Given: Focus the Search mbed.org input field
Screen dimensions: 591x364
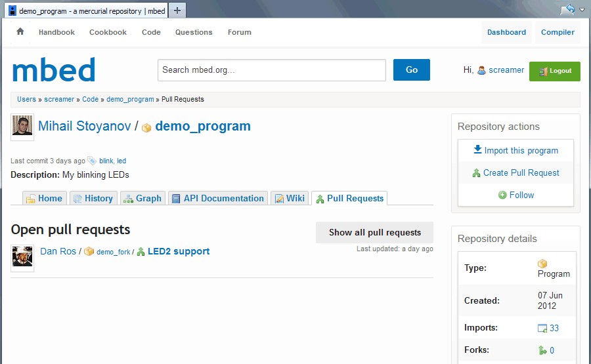Looking at the screenshot, I should 271,70.
